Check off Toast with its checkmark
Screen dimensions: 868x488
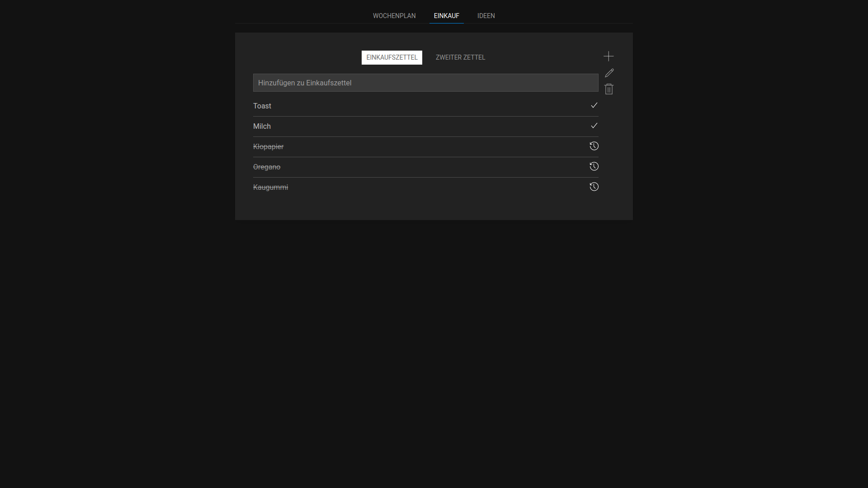(594, 105)
